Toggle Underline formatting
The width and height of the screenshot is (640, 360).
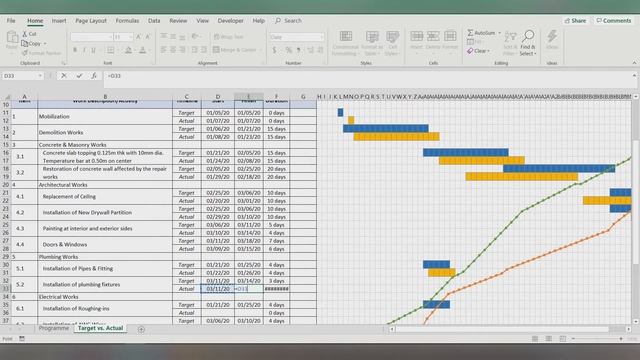[93, 50]
